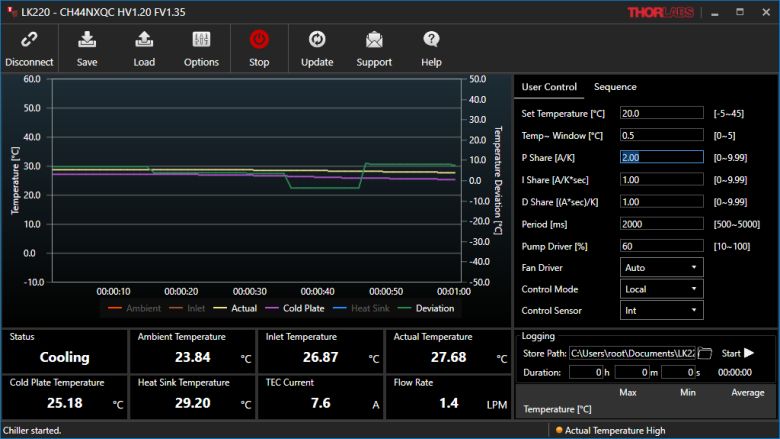Screen dimensions: 780x439
Task: Click the Update firmware icon
Action: [317, 41]
